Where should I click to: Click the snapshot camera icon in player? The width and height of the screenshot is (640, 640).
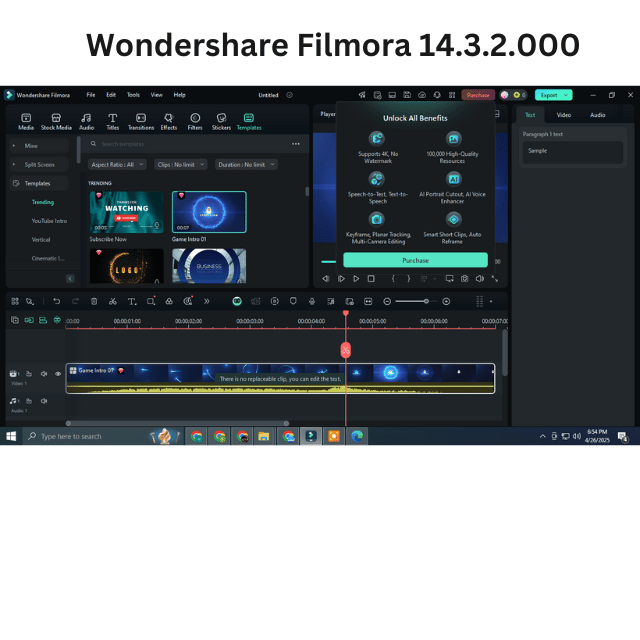pos(464,278)
